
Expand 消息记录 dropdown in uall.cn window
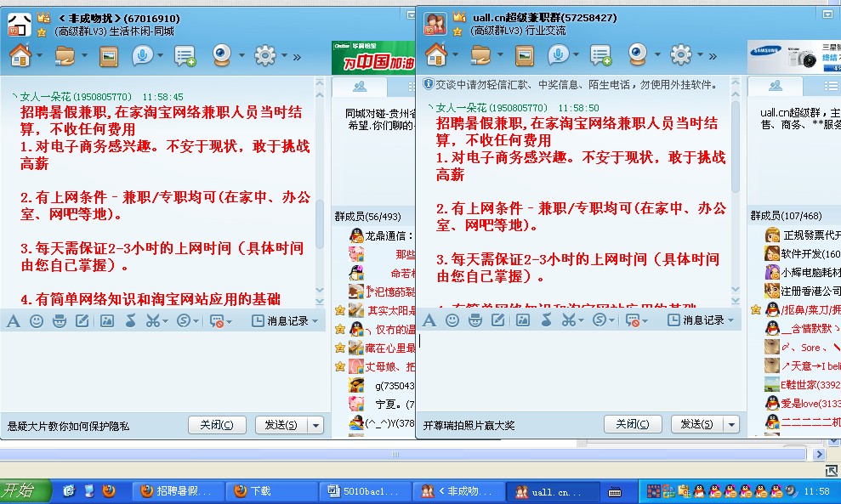(730, 320)
